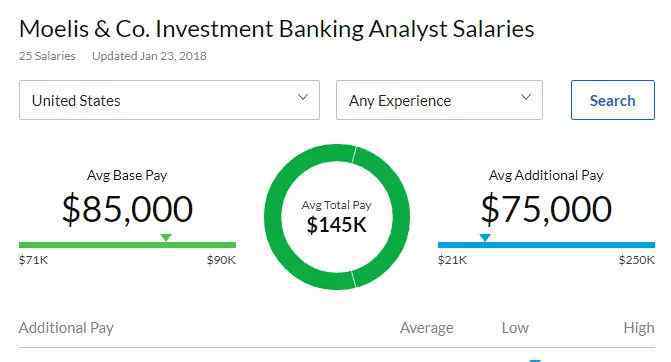Click the High column header
Image resolution: width=671 pixels, height=362 pixels.
(639, 328)
